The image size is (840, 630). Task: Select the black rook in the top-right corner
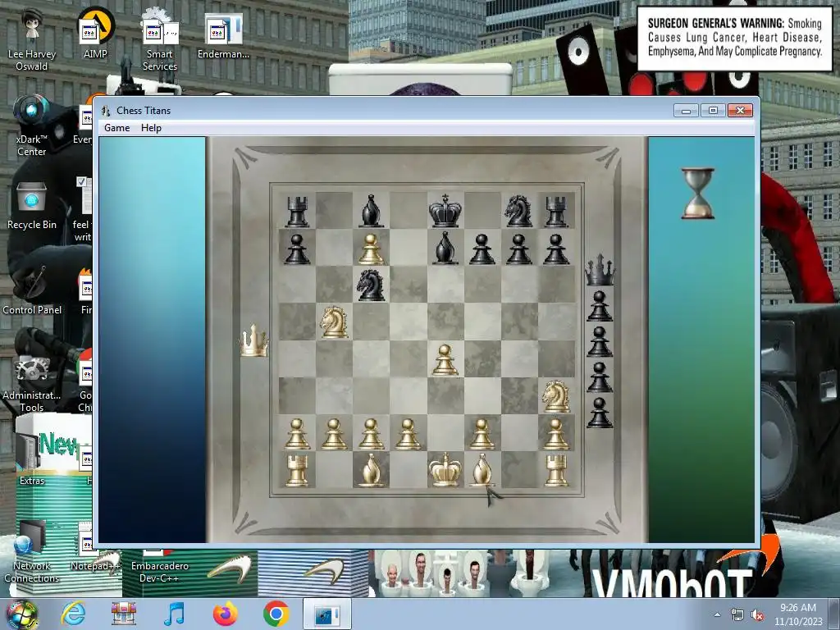click(x=555, y=211)
